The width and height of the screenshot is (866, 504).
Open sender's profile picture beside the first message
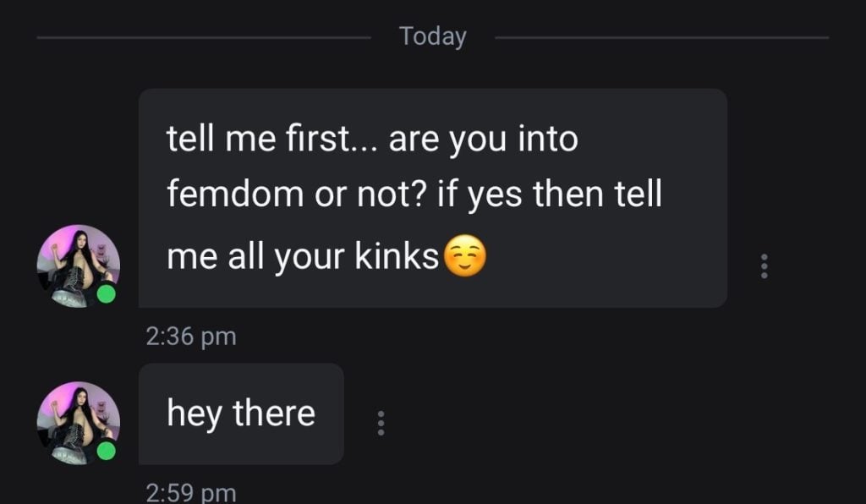[78, 266]
